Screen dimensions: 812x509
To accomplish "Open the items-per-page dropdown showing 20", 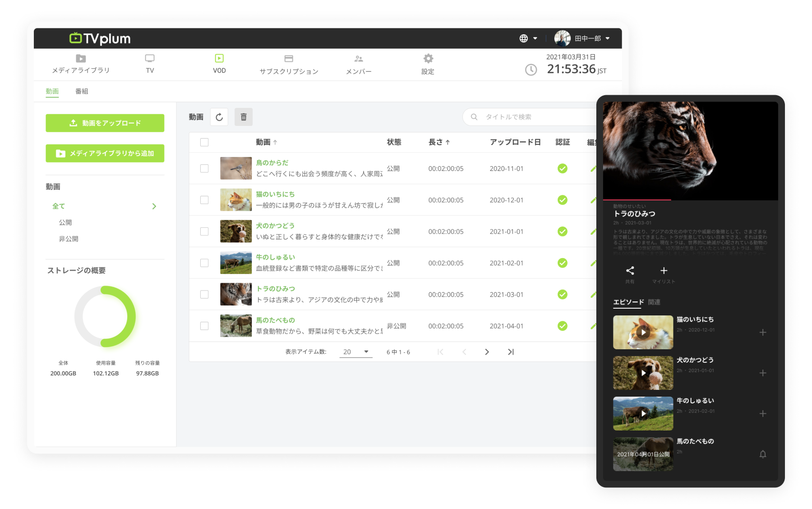I will click(356, 352).
